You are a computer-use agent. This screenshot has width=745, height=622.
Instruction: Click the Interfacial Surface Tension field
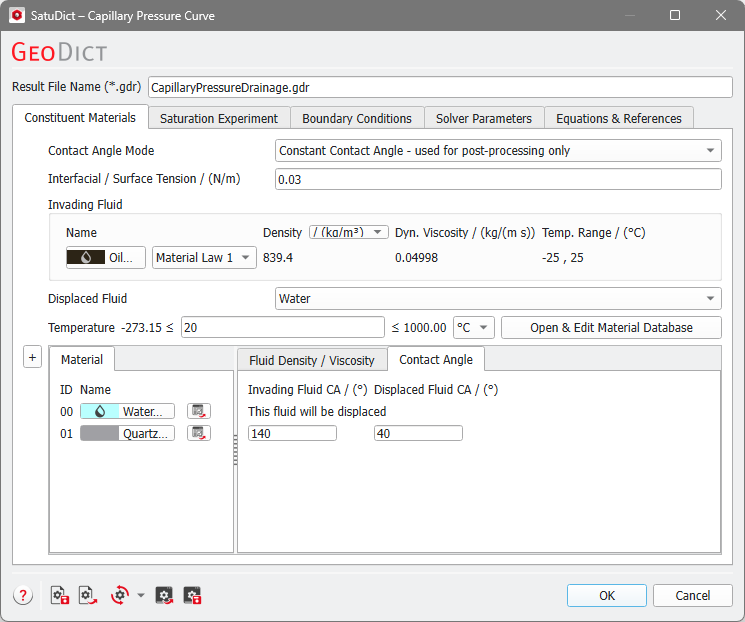coord(498,179)
